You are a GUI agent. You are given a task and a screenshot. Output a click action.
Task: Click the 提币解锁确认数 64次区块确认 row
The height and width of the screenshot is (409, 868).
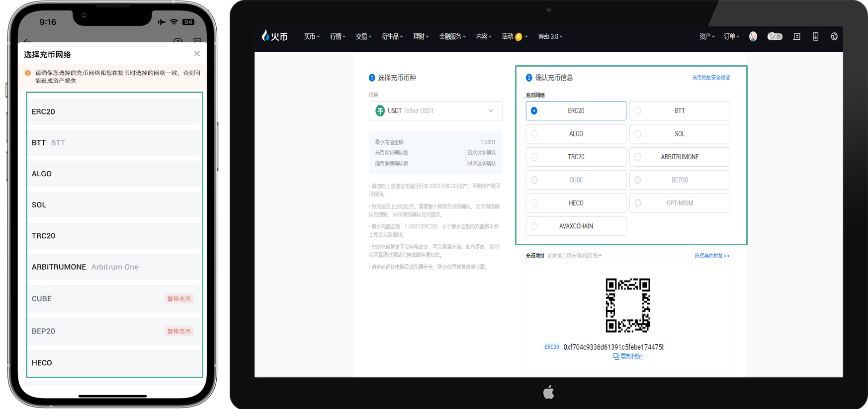[435, 163]
